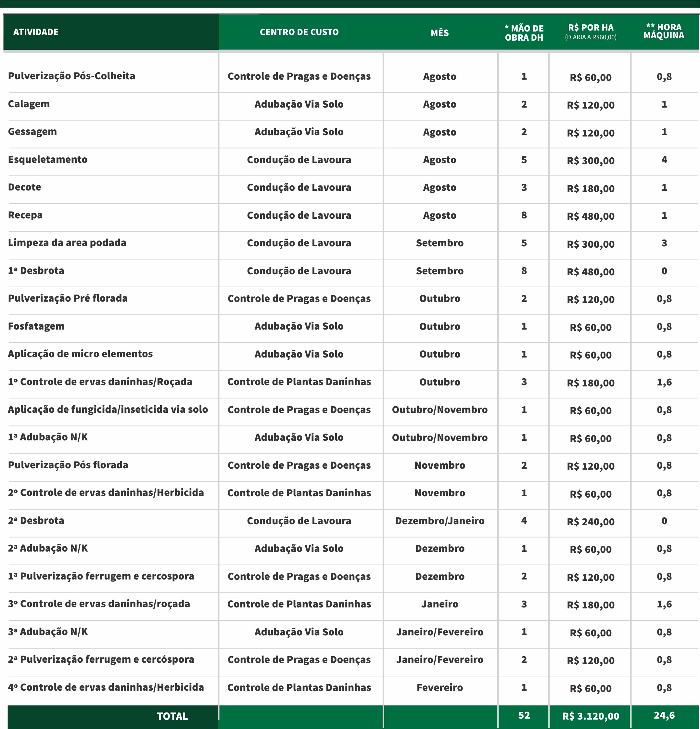Click machine hours 0 in 2ª Desbrota row
This screenshot has height=729, width=700.
(x=664, y=521)
